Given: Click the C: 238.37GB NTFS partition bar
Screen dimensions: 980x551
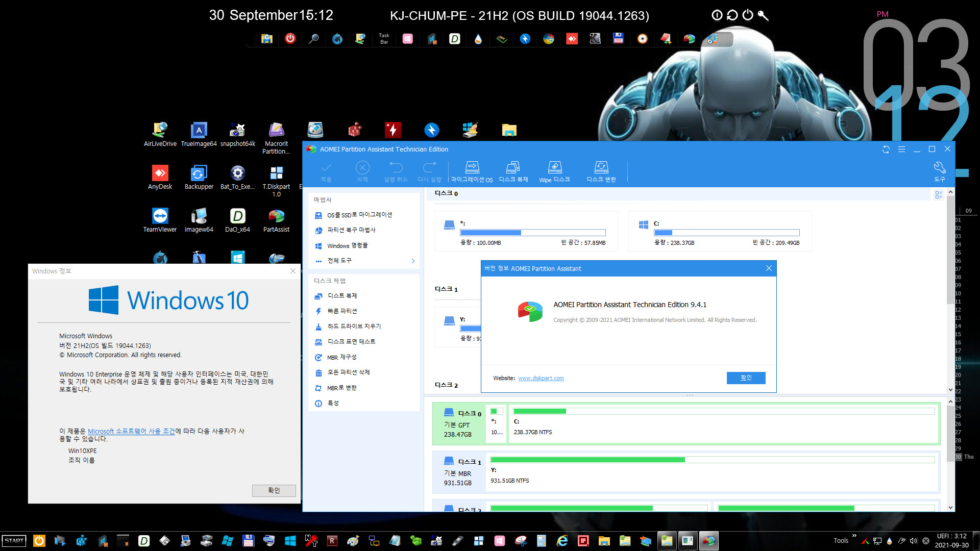Looking at the screenshot, I should (724, 423).
